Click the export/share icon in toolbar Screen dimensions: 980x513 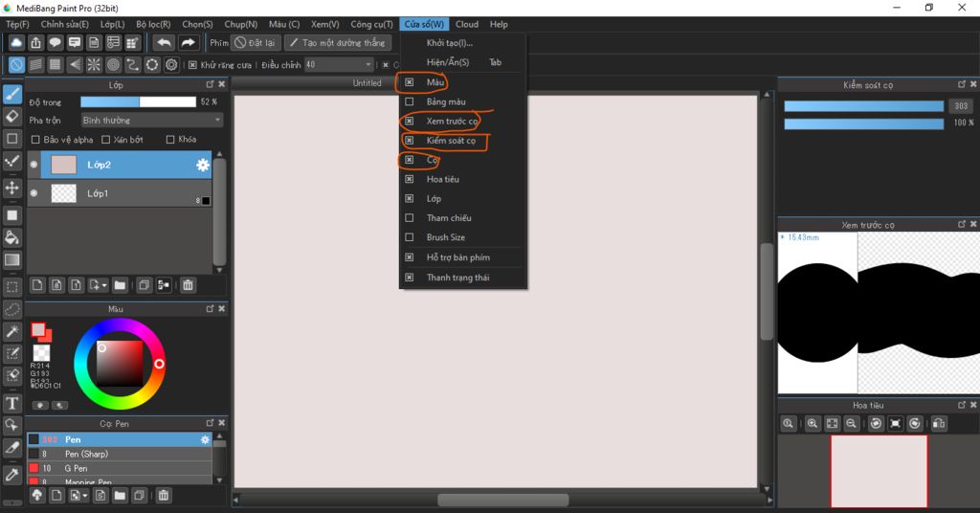[35, 42]
